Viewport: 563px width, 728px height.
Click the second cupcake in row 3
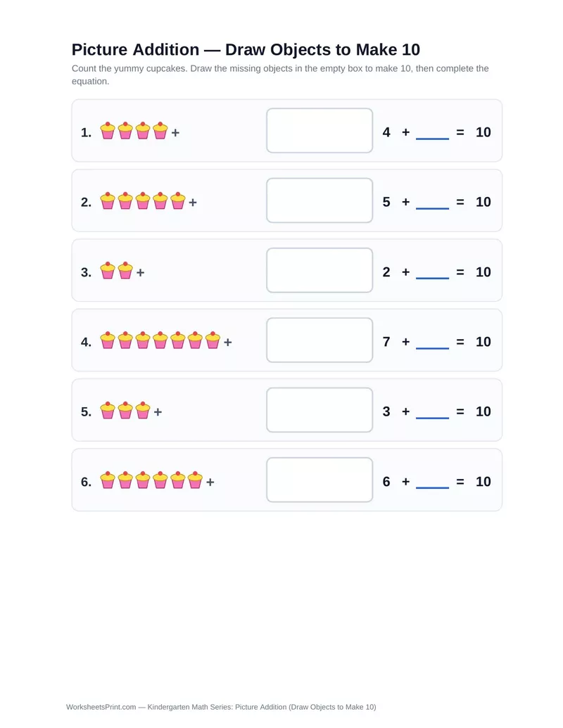pyautogui.click(x=125, y=270)
